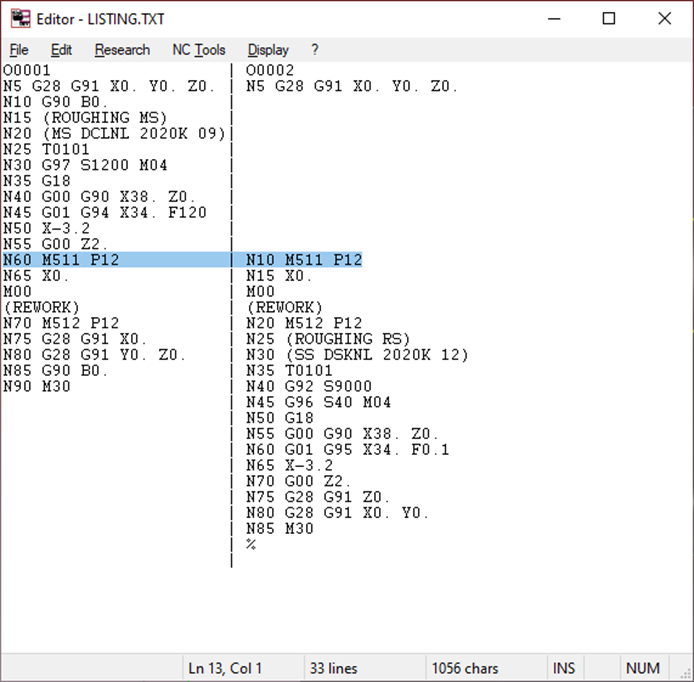
Task: Open the Research menu
Action: [x=122, y=50]
